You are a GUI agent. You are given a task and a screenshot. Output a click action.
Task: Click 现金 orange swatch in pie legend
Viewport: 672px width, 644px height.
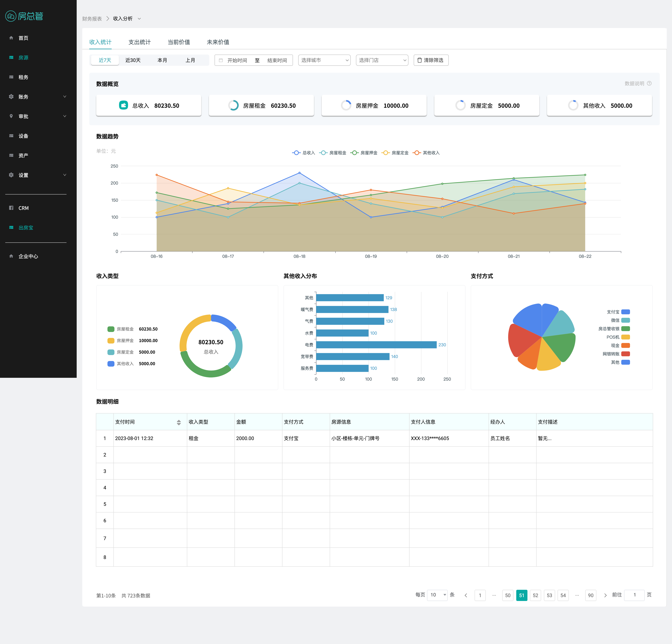click(x=626, y=345)
